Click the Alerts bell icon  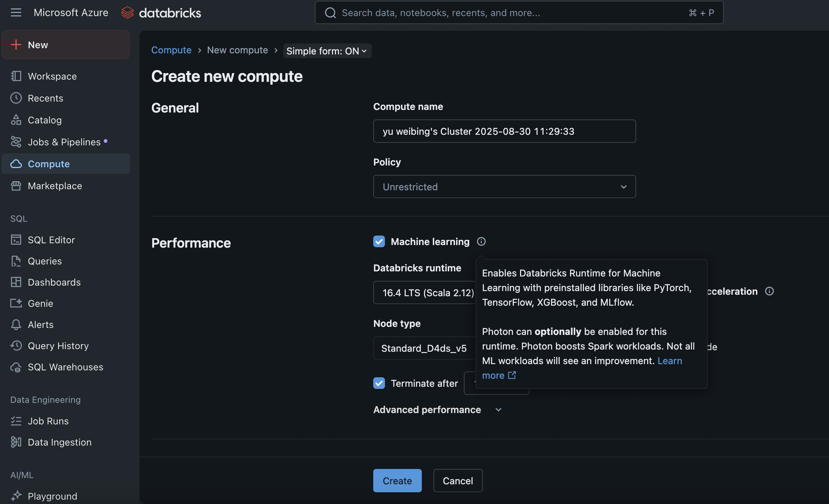point(16,324)
